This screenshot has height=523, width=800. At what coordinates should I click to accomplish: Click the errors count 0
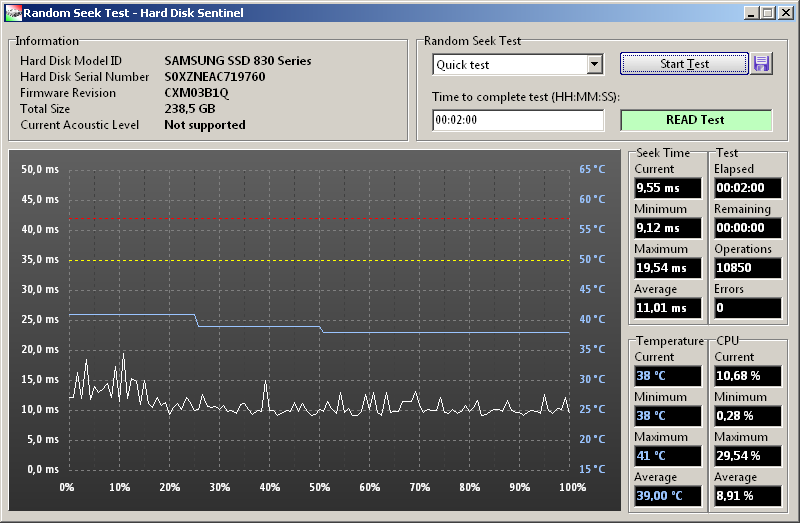[x=747, y=308]
